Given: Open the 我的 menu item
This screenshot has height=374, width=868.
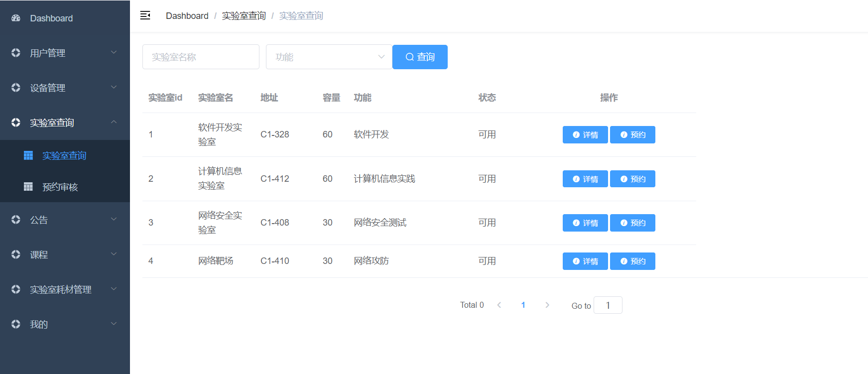Looking at the screenshot, I should pyautogui.click(x=65, y=324).
